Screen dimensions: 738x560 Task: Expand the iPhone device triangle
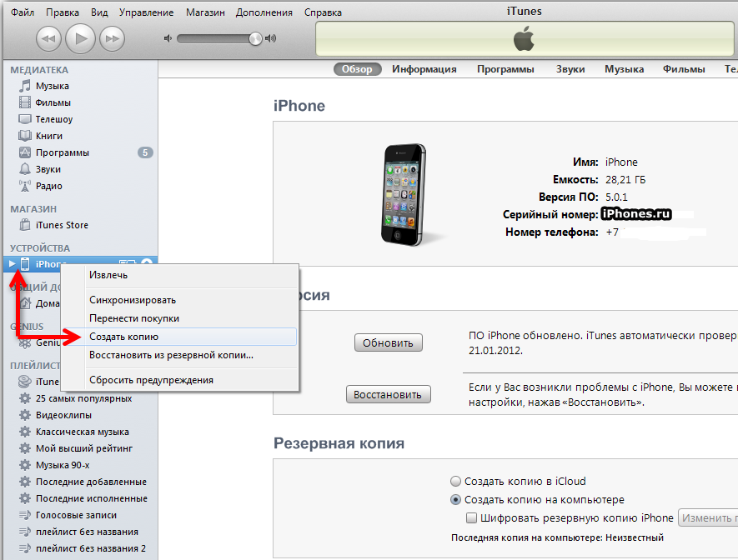coord(13,264)
